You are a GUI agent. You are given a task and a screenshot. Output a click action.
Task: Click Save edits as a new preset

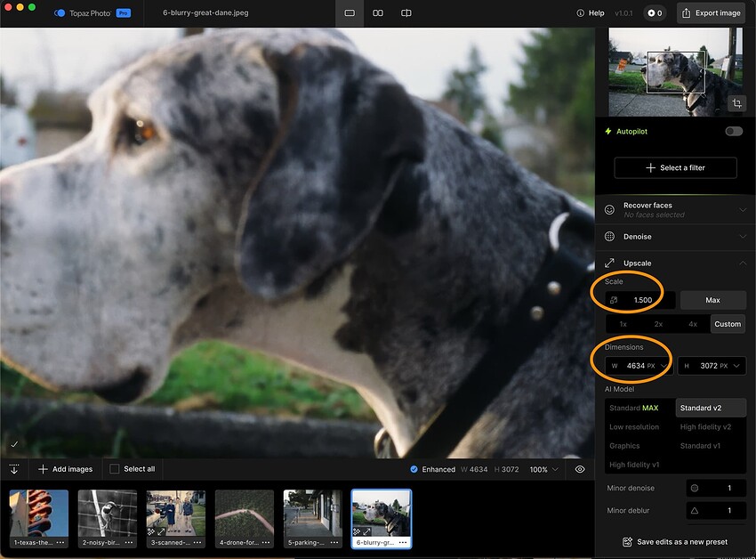[x=674, y=541]
